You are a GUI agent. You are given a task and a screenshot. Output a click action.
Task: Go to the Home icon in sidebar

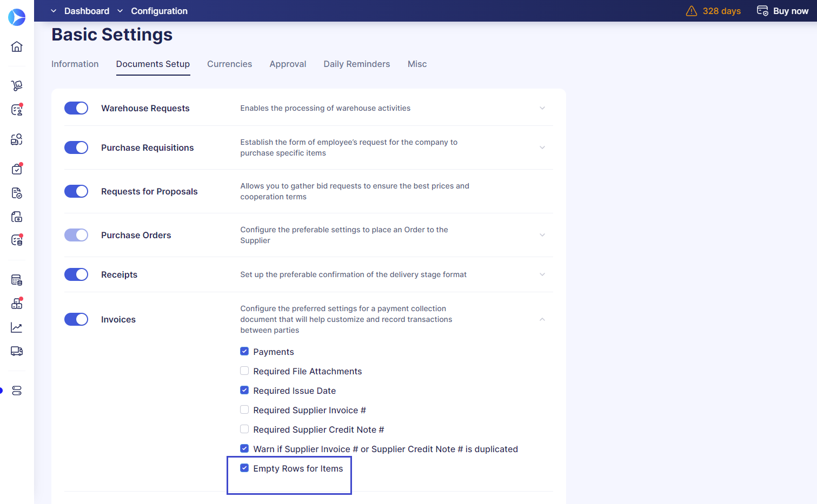pos(17,46)
